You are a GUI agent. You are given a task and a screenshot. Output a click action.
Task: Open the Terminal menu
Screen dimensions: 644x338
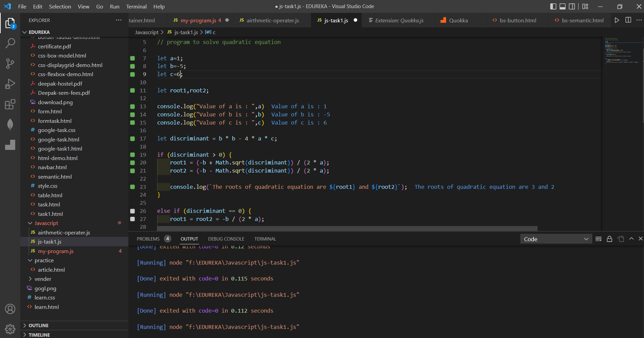[x=137, y=6]
